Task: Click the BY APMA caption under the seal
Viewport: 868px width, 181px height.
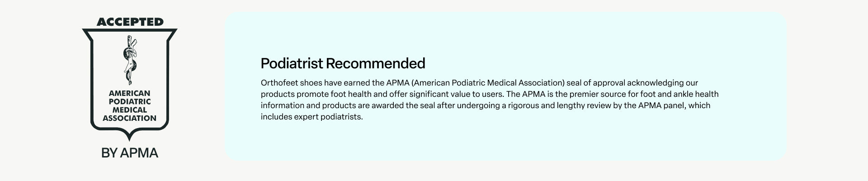Action: click(130, 153)
